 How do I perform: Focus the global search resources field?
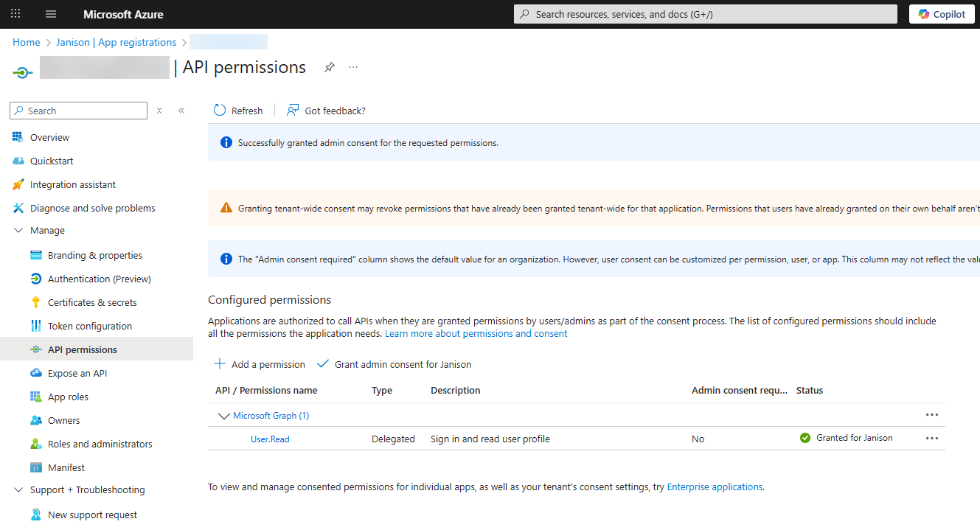pyautogui.click(x=705, y=14)
